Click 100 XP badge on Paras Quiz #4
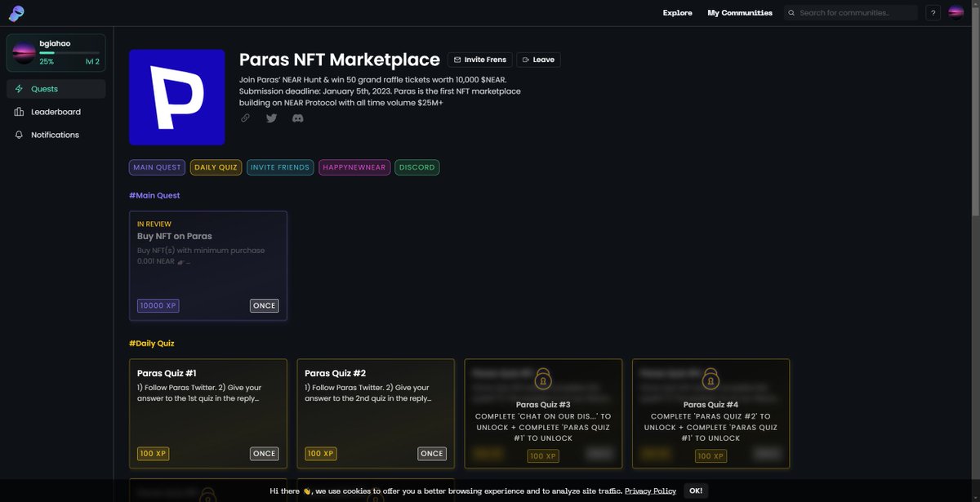 click(710, 456)
